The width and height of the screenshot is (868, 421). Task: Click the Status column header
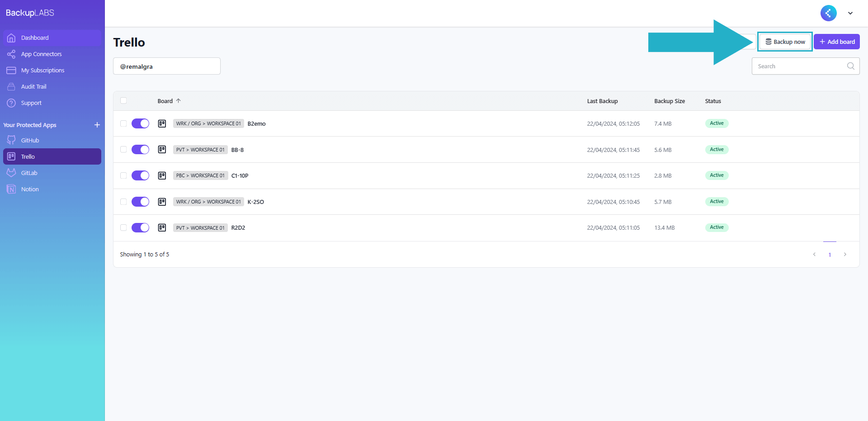pos(713,101)
